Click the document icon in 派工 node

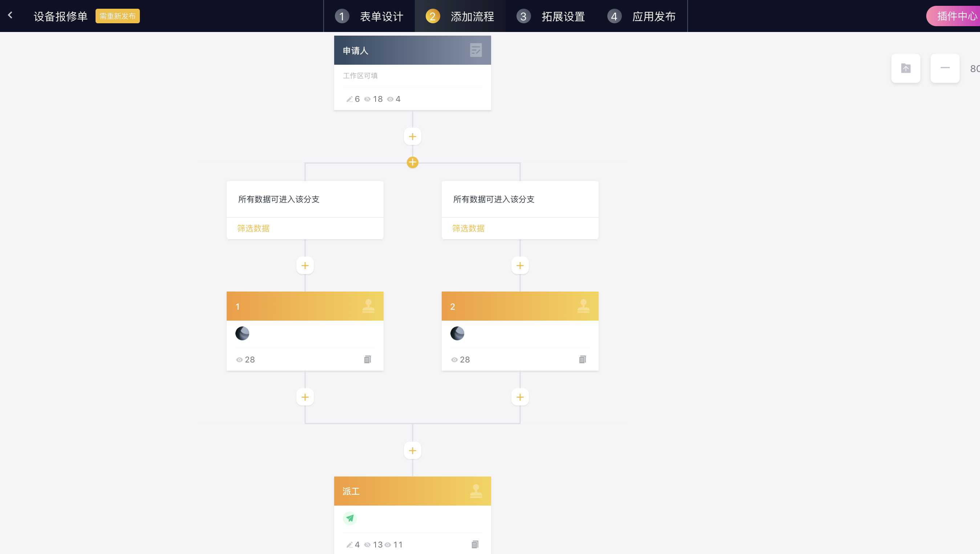(x=475, y=545)
